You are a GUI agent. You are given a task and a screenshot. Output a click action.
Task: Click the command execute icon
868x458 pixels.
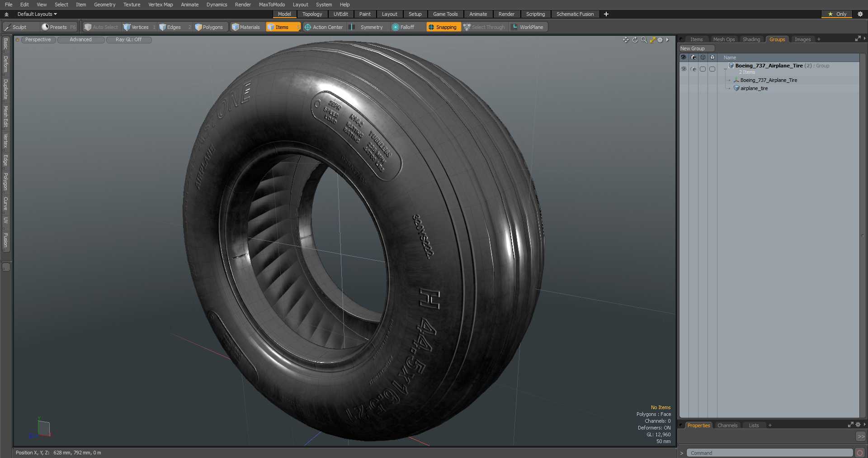pyautogui.click(x=860, y=453)
